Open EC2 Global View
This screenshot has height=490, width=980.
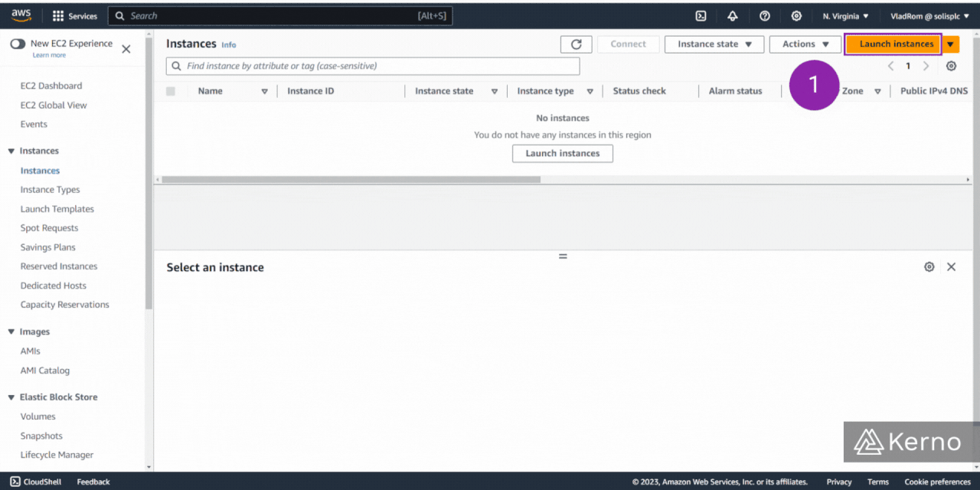point(54,105)
